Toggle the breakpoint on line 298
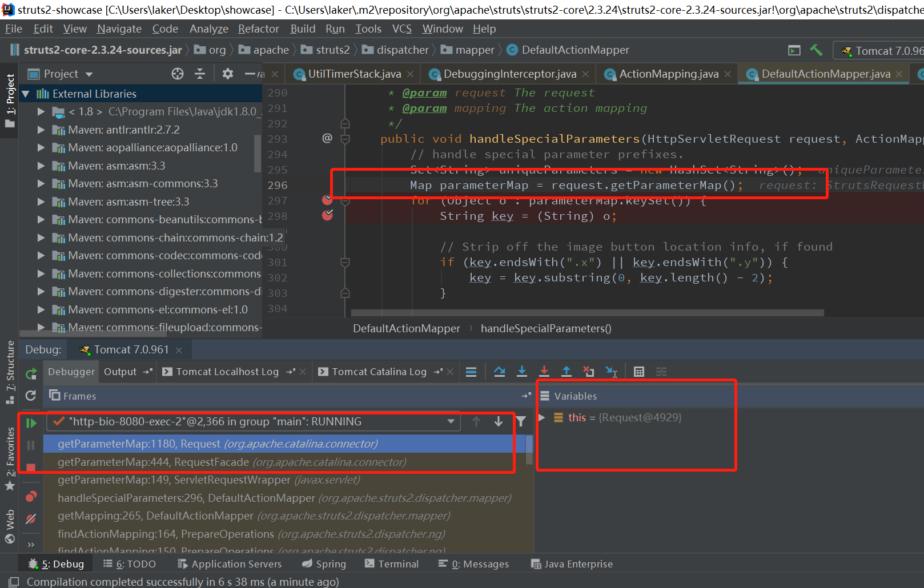The image size is (924, 588). 327,215
